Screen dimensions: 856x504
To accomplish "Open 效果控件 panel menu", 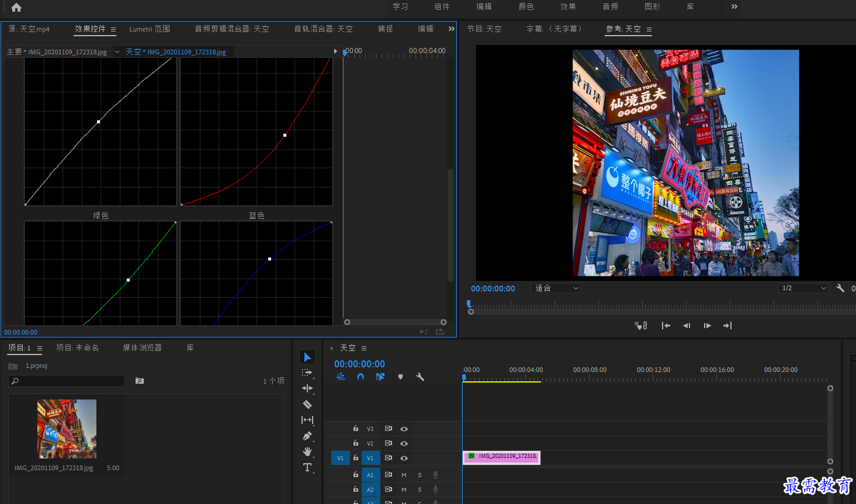I will click(113, 29).
